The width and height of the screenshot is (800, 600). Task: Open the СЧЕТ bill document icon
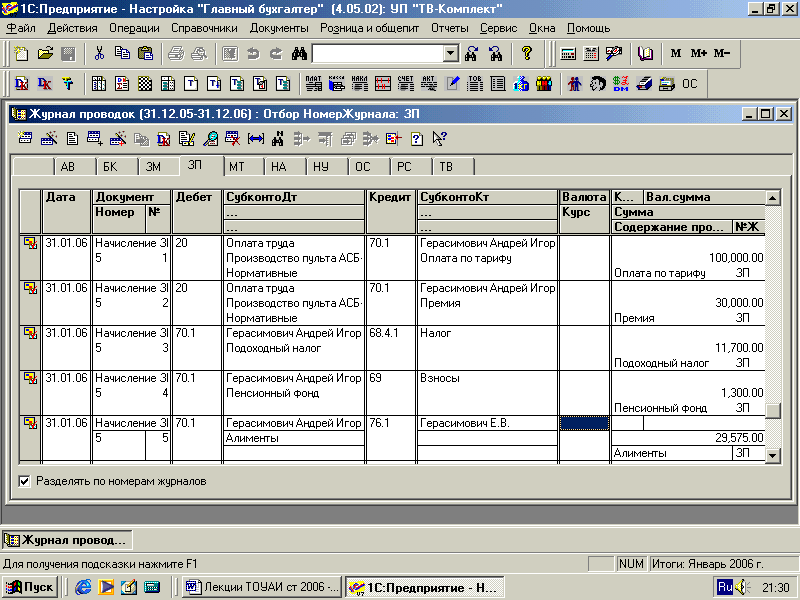pos(406,84)
